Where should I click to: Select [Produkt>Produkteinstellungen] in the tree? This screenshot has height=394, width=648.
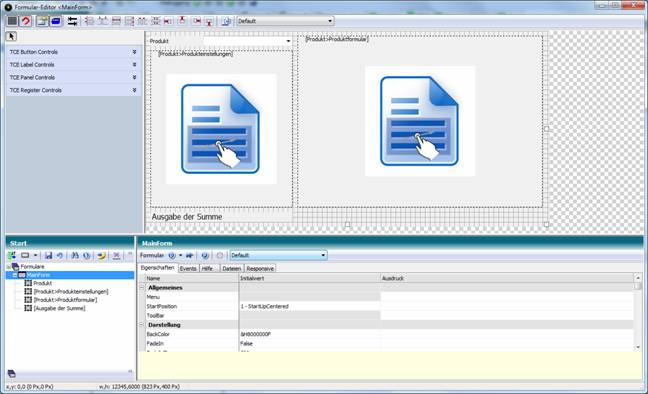71,291
